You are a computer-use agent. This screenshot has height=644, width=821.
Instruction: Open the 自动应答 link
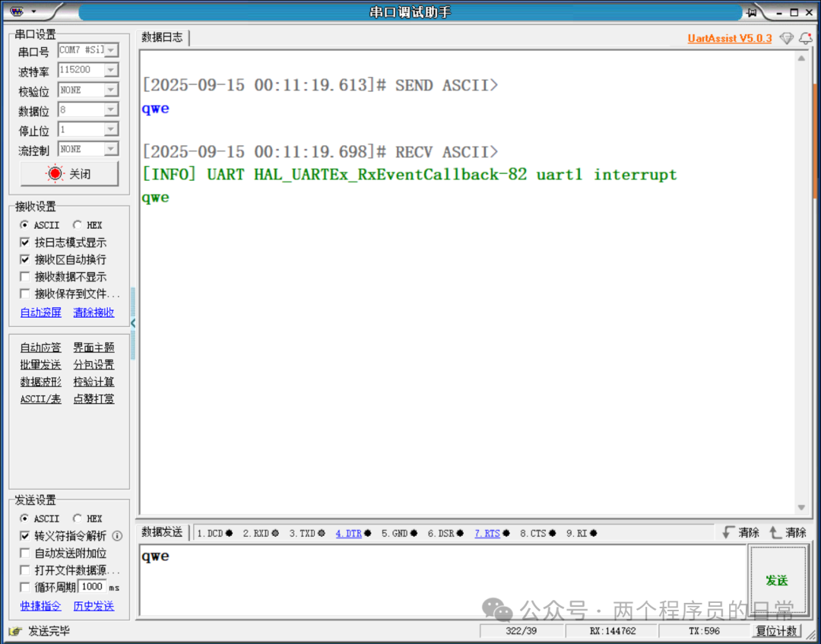[41, 347]
